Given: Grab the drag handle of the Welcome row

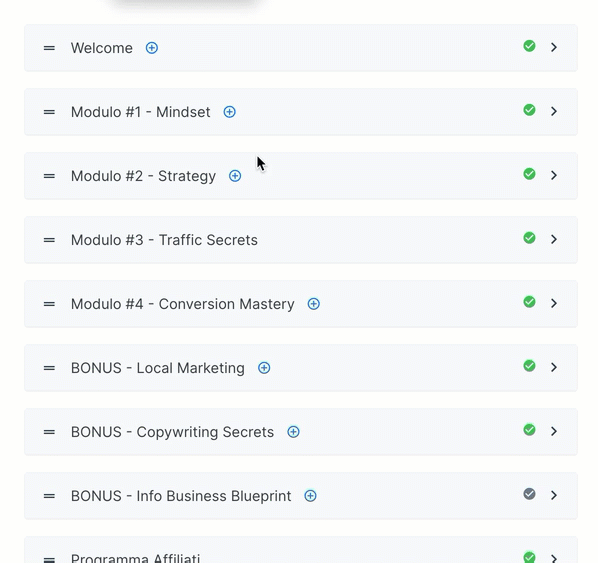Looking at the screenshot, I should (x=49, y=48).
